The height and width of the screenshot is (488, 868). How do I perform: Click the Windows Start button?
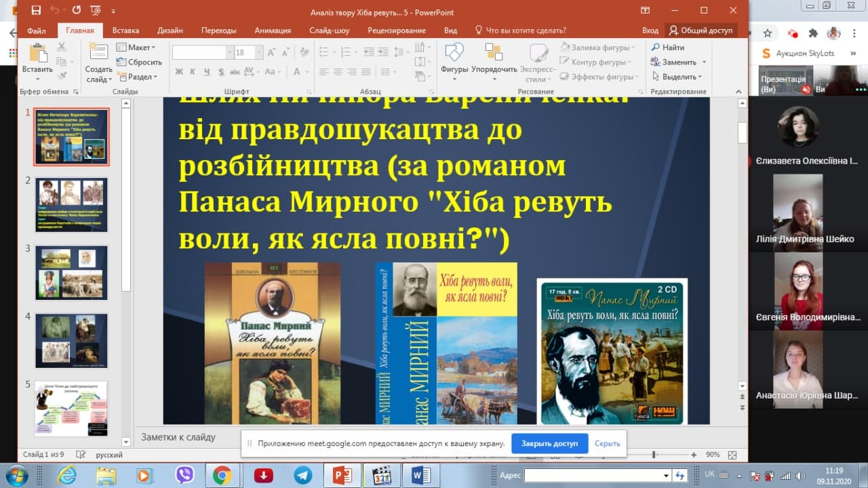[x=16, y=474]
